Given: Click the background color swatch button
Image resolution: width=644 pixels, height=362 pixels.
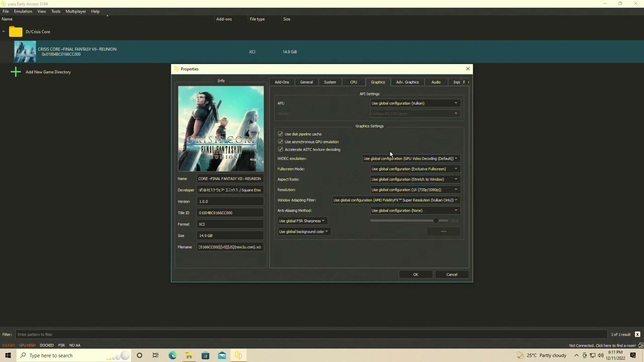Looking at the screenshot, I should coord(443,232).
